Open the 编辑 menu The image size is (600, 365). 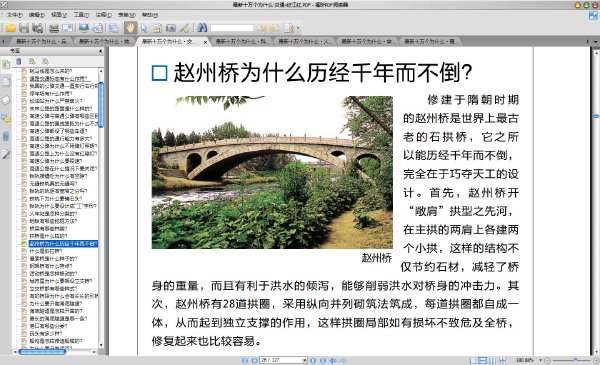(37, 15)
